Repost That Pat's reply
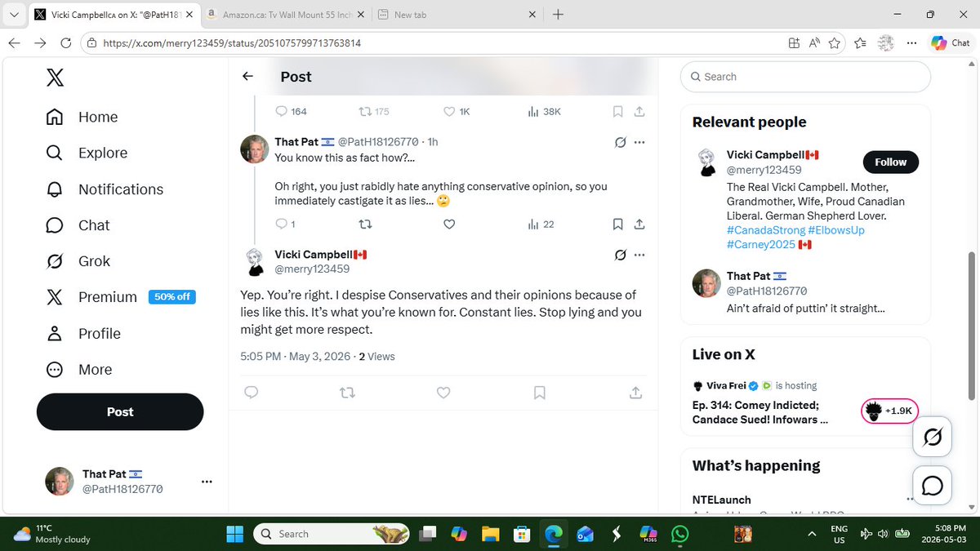This screenshot has width=980, height=551. 366,224
